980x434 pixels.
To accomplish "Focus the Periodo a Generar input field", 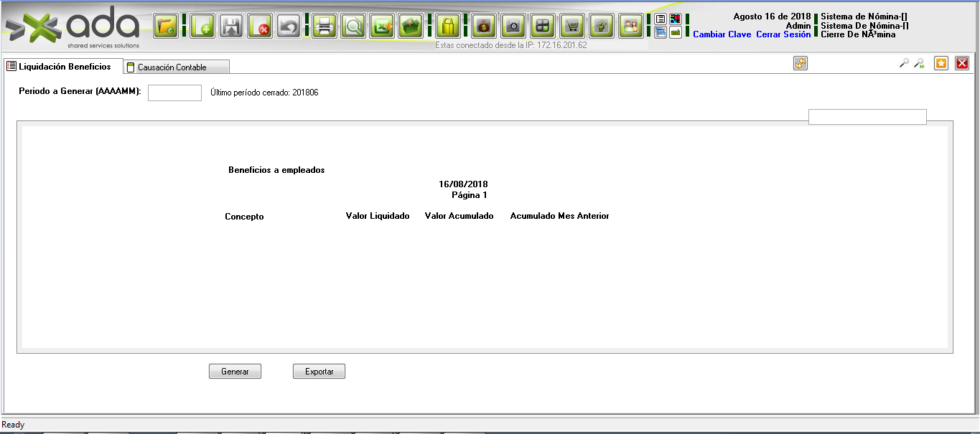I will pos(174,93).
